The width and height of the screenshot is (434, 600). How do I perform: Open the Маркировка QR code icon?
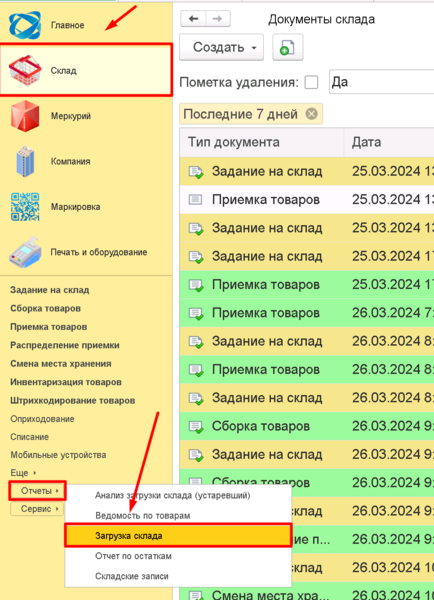pyautogui.click(x=25, y=207)
